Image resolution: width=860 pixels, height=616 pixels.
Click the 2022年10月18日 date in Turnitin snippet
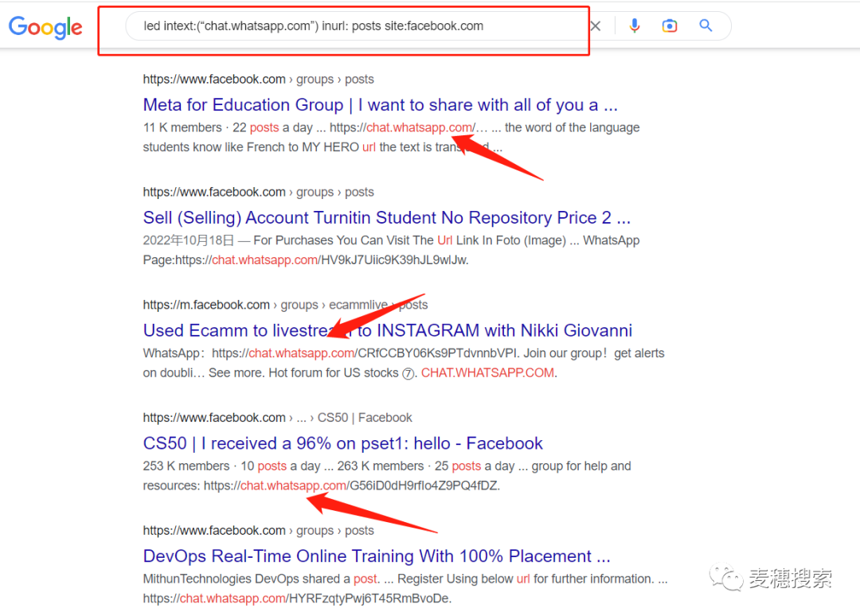189,240
